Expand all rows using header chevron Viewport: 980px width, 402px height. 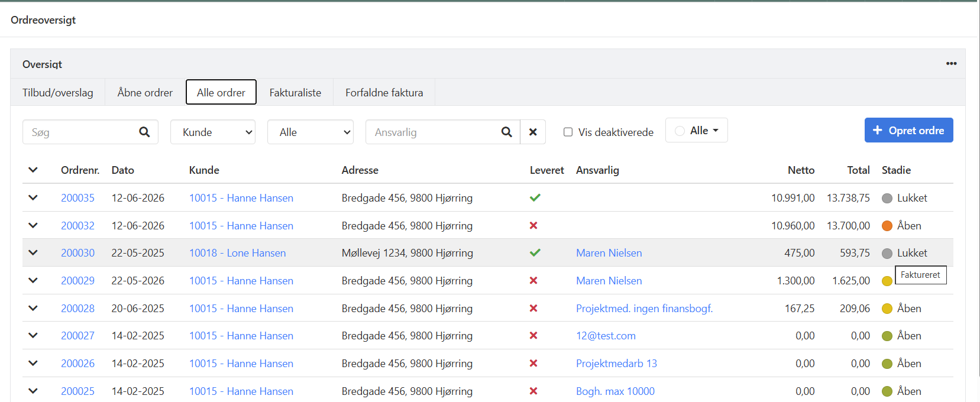[x=33, y=170]
